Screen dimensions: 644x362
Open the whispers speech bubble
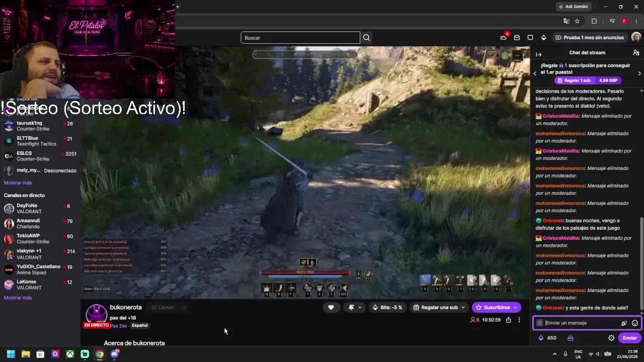click(x=530, y=38)
